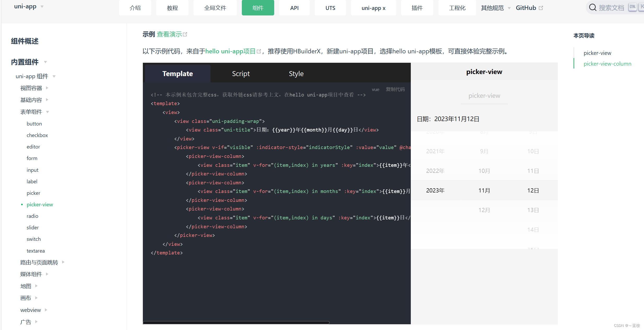Click external link icon next to 查看演示

(x=185, y=34)
